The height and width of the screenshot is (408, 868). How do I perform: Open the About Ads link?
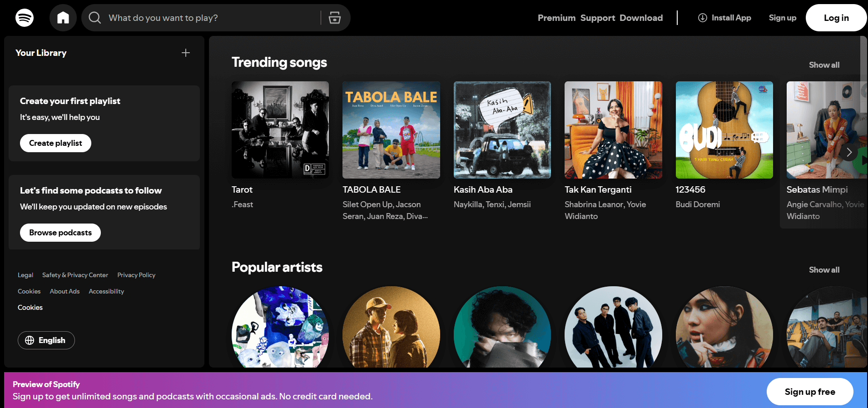[64, 291]
